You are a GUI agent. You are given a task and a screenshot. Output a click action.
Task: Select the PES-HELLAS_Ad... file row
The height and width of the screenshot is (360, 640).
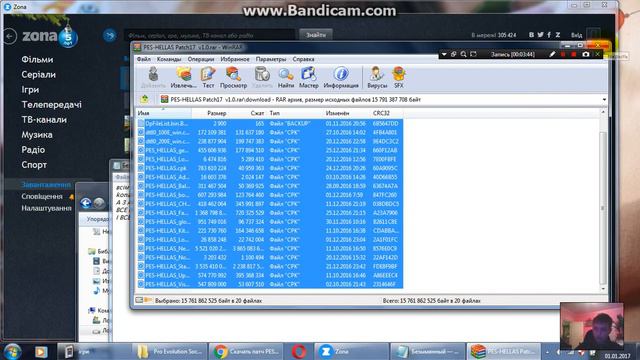(270, 177)
